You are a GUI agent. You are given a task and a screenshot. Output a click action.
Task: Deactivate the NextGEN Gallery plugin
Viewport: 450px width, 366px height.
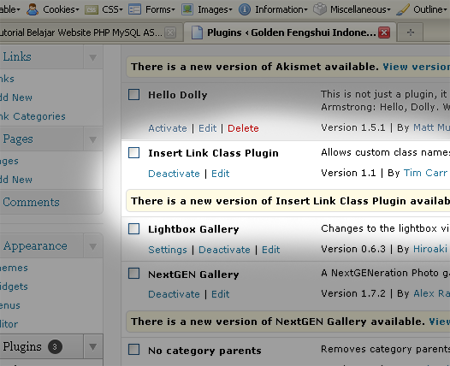pos(174,294)
